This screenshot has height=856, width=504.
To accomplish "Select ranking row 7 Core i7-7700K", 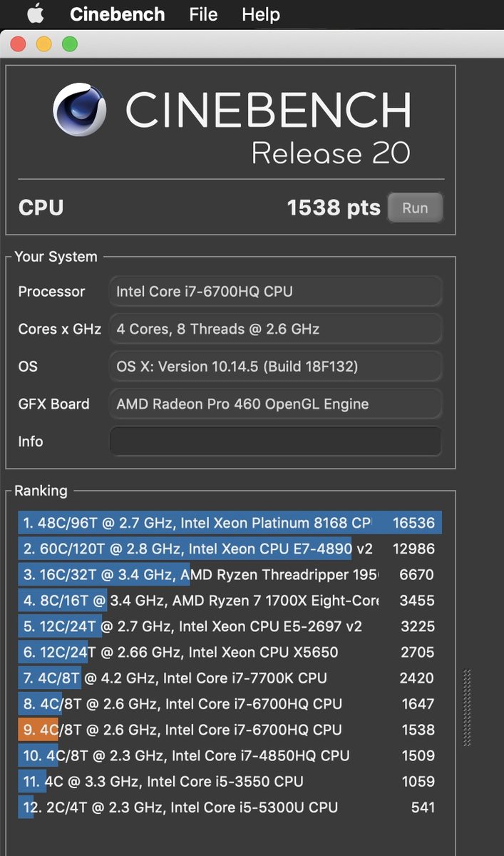I will pyautogui.click(x=230, y=678).
